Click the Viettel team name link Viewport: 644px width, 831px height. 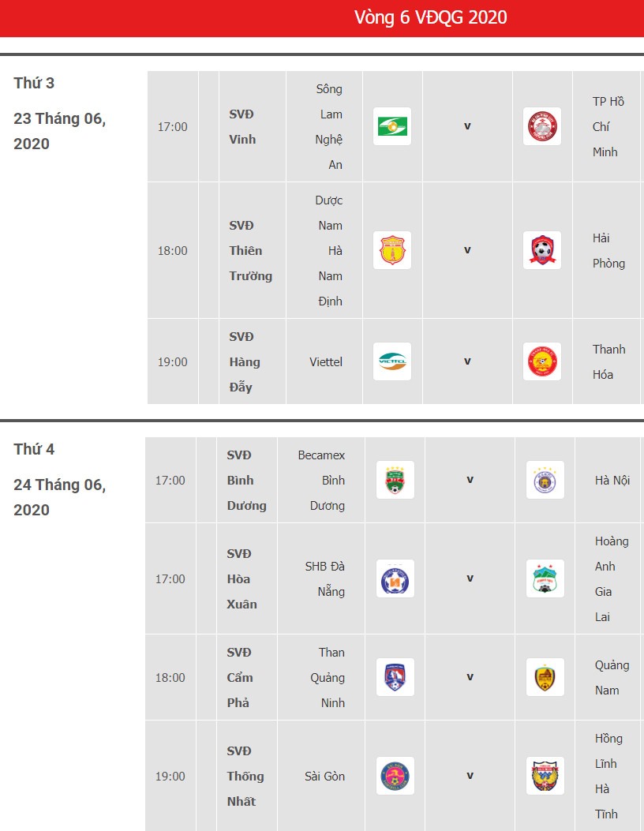pos(326,362)
